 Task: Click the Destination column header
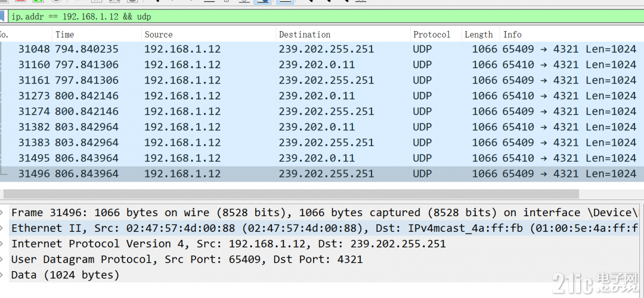point(343,35)
